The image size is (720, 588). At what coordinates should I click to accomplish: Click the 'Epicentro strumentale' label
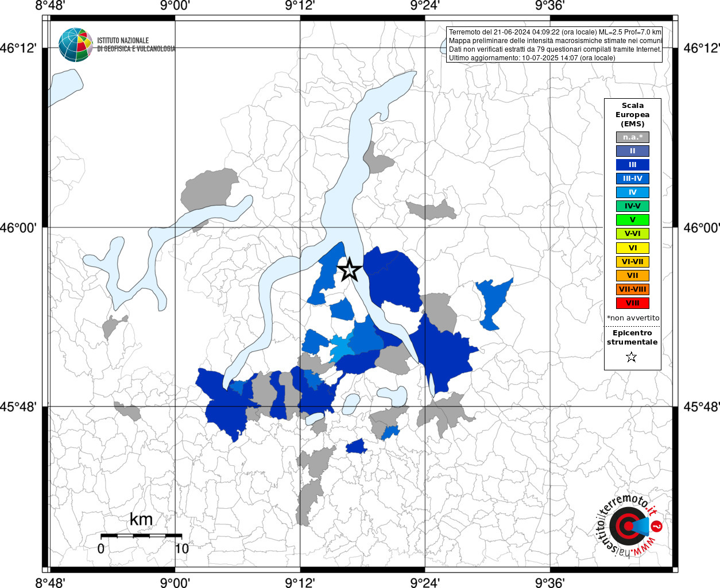tap(632, 338)
